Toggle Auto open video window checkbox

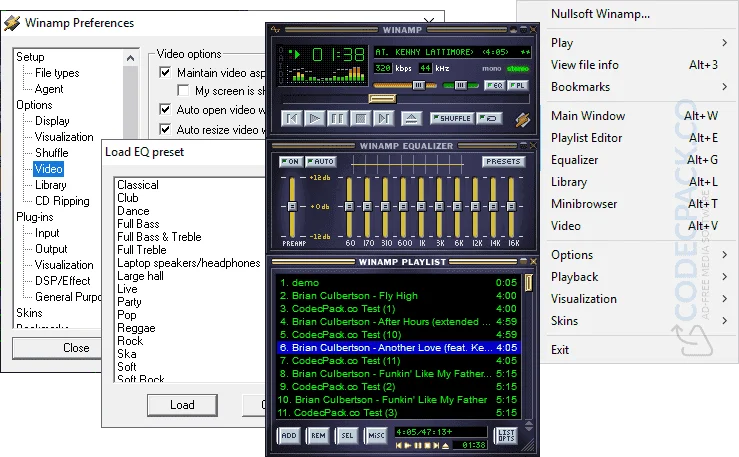coord(165,110)
